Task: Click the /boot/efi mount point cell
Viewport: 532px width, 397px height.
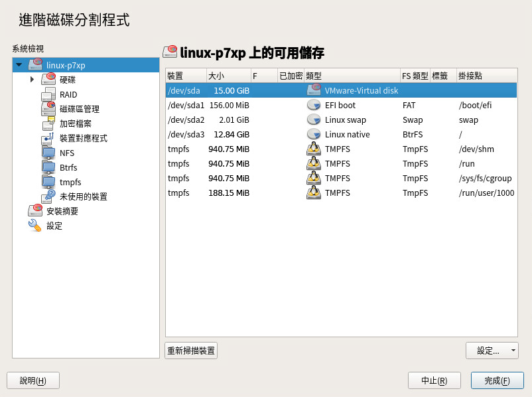Action: (x=475, y=105)
